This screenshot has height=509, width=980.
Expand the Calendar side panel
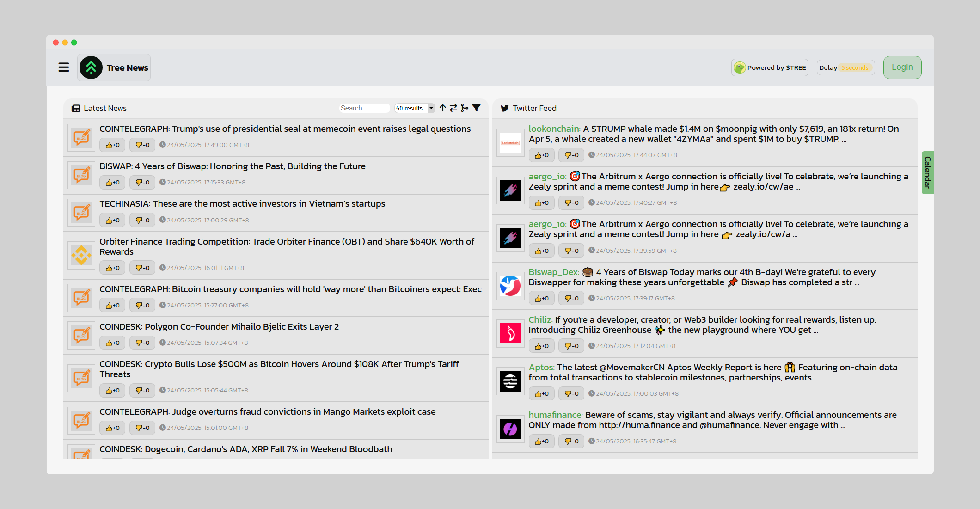927,172
